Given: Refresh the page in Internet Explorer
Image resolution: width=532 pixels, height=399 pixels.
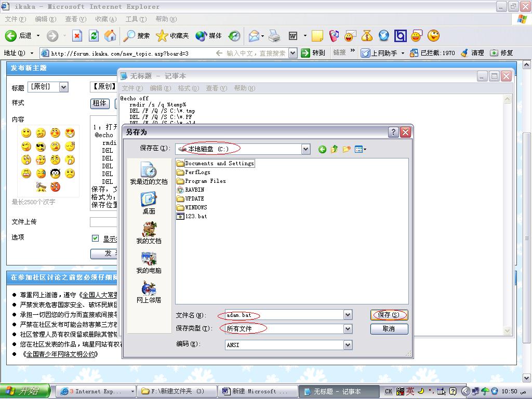Looking at the screenshot, I should 94,36.
